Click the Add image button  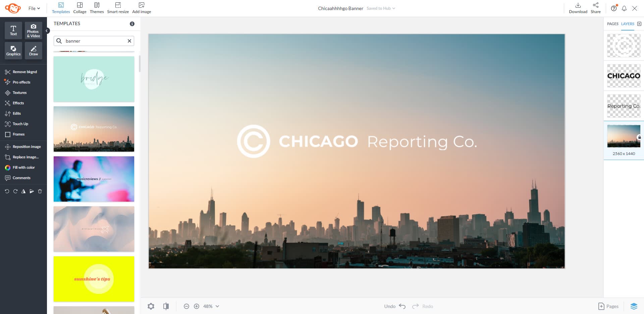(142, 8)
